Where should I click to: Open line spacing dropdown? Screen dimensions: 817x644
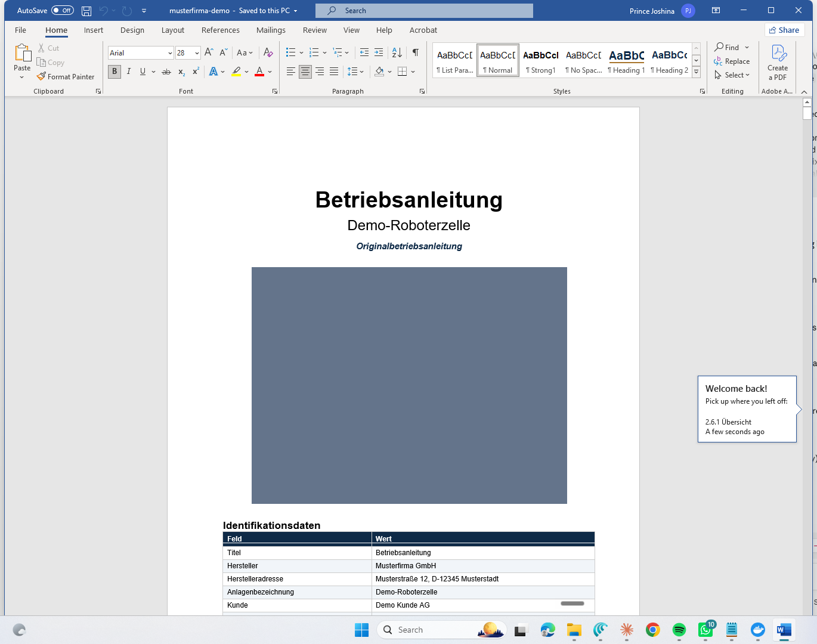[356, 72]
